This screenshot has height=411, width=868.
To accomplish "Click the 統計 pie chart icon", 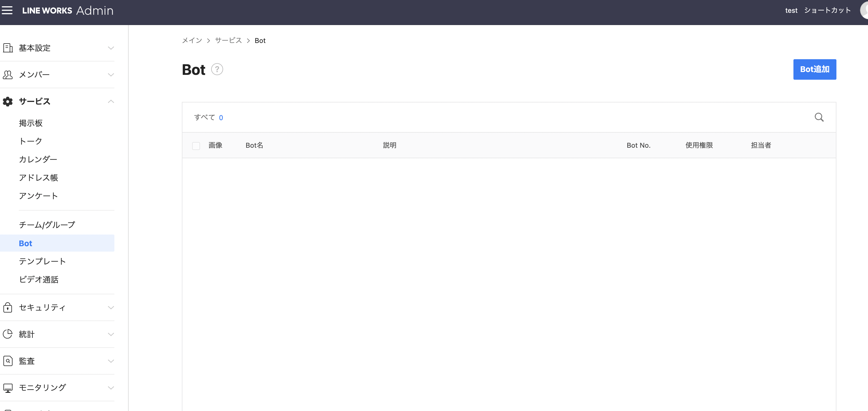I will tap(8, 334).
